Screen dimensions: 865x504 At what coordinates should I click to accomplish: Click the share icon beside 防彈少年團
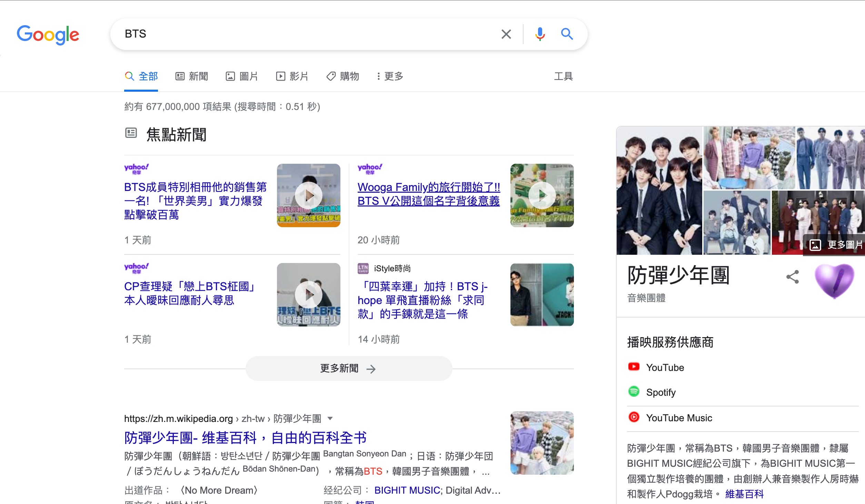[x=792, y=277]
